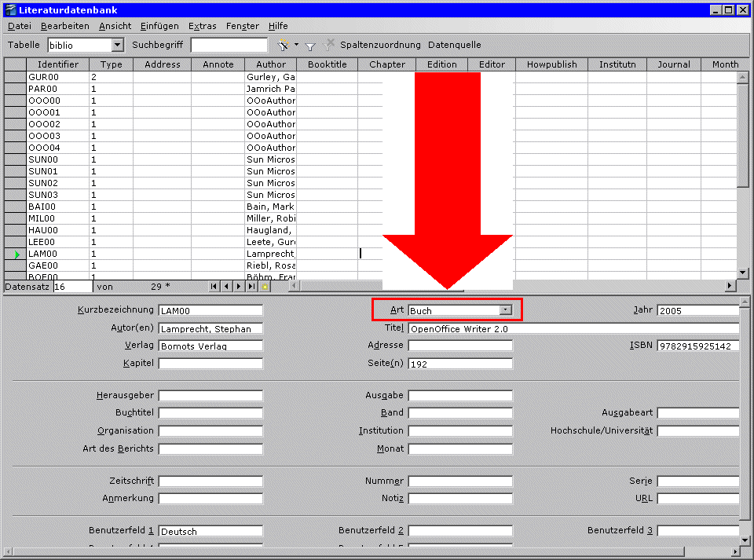Click the standard filter funnel icon
The image size is (754, 560).
pos(310,46)
